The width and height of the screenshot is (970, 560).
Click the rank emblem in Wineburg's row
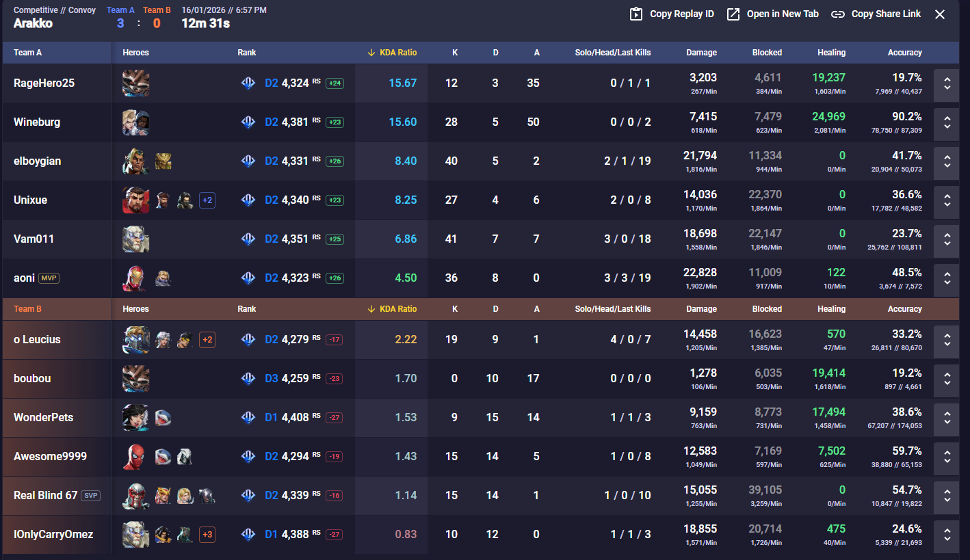(248, 122)
